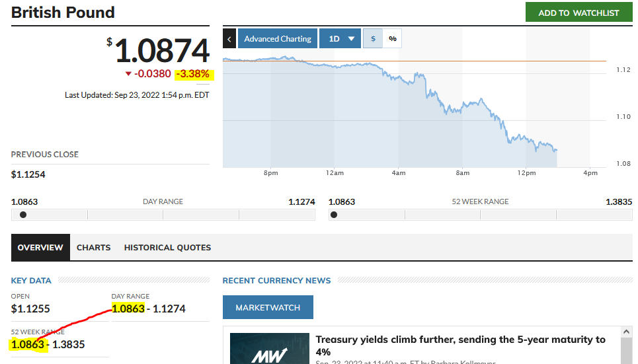Open Advanced Charting
The image size is (638, 364).
coord(277,39)
